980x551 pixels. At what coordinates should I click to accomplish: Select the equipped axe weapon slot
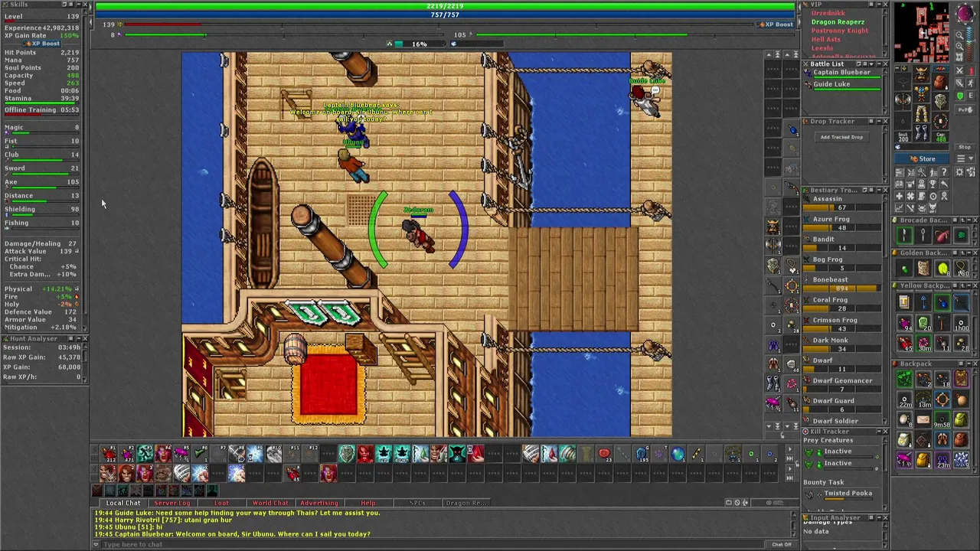coord(903,99)
